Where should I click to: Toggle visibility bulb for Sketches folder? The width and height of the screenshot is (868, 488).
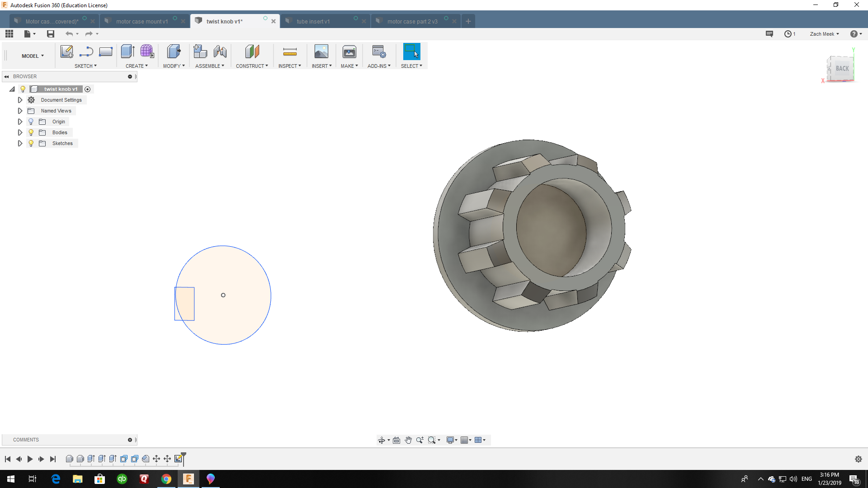(31, 143)
